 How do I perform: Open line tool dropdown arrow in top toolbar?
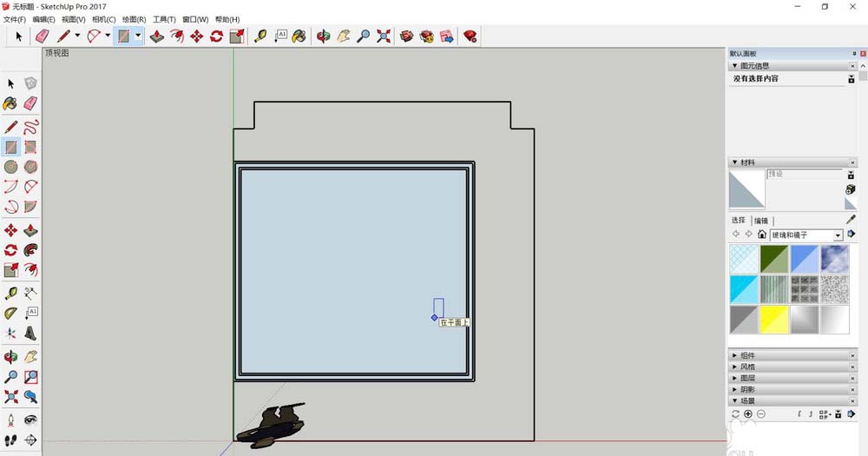pyautogui.click(x=77, y=36)
